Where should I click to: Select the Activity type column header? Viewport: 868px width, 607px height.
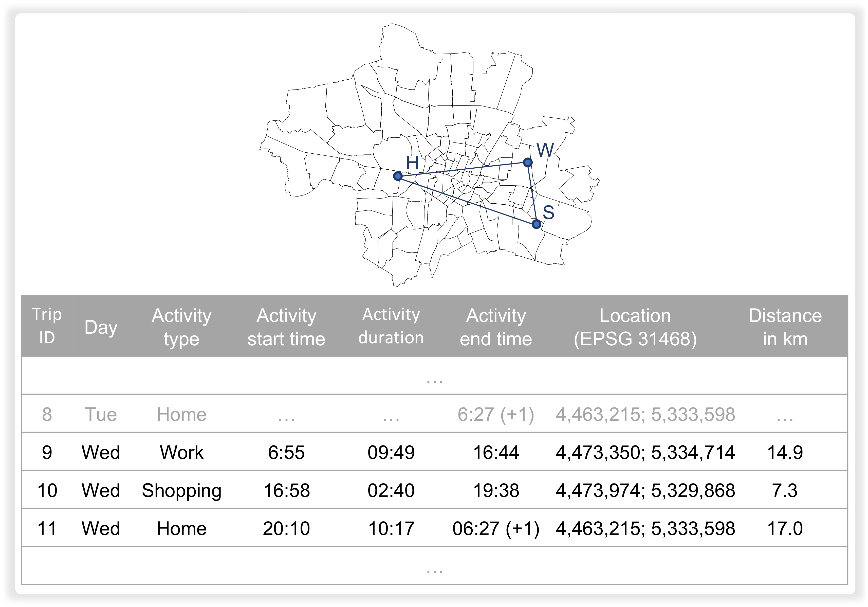coord(181,327)
